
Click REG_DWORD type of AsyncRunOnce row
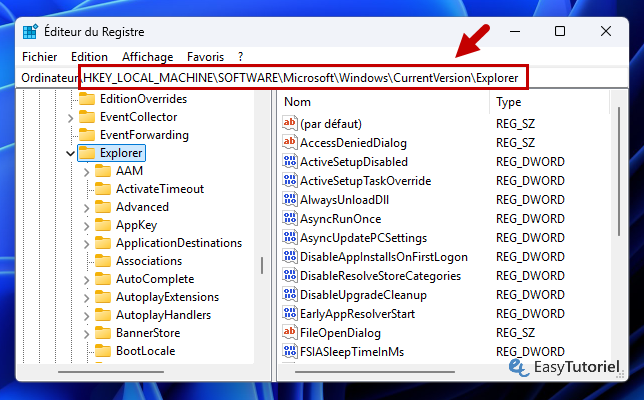point(530,218)
